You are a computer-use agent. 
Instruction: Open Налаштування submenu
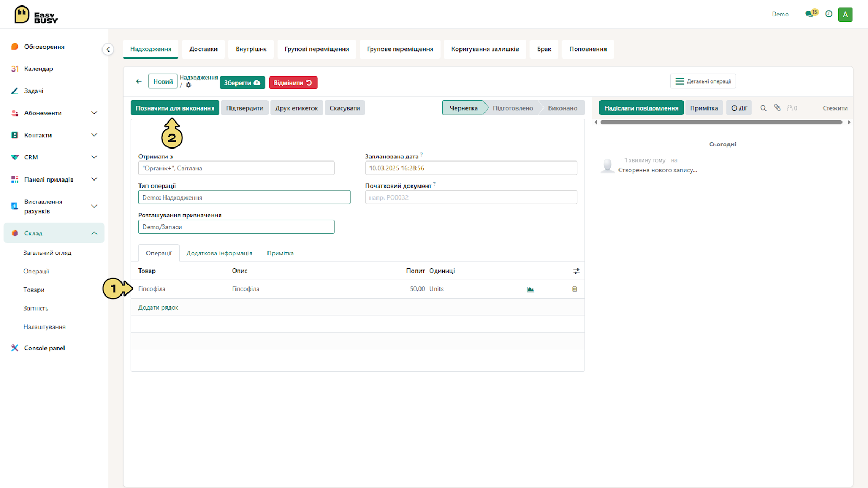44,327
